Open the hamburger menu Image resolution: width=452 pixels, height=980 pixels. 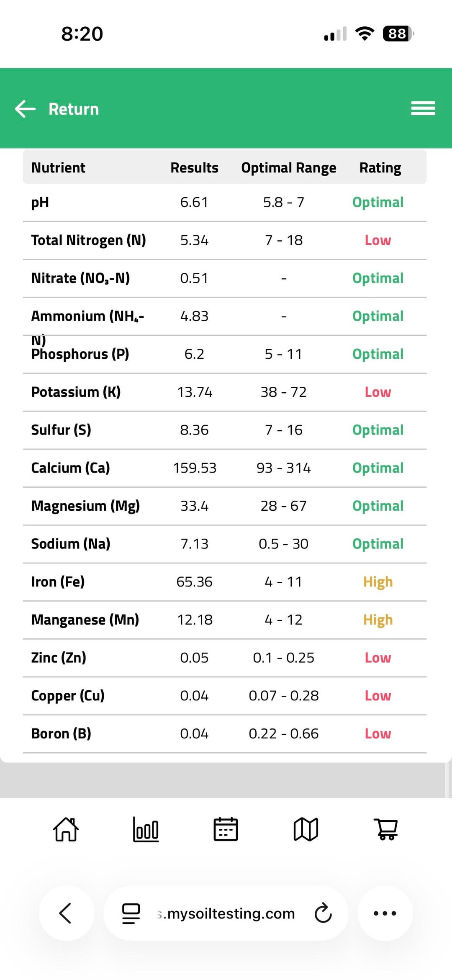(423, 108)
